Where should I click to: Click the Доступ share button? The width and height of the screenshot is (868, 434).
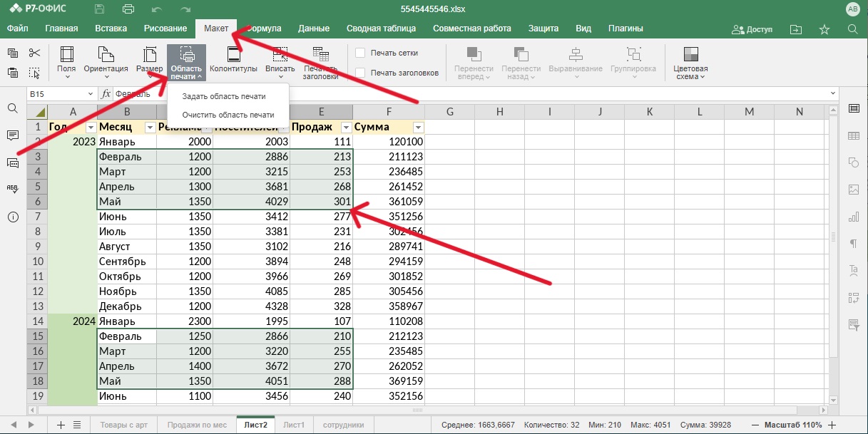[752, 29]
